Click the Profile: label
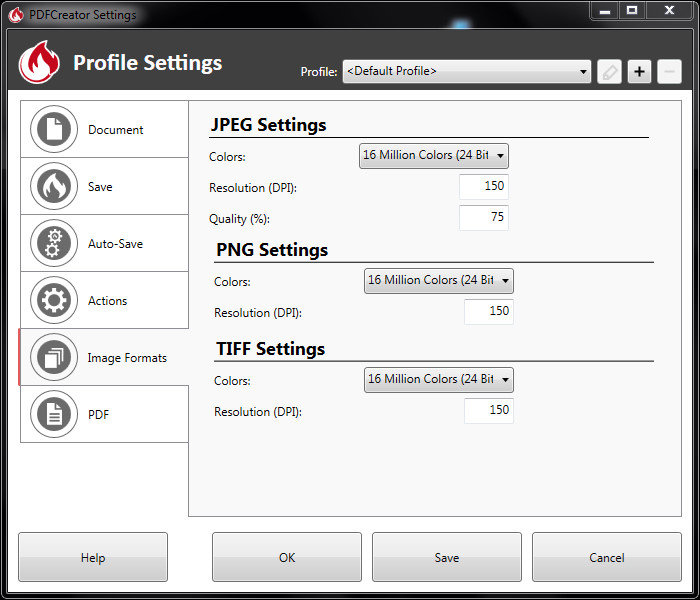Viewport: 700px width, 600px height. [319, 72]
